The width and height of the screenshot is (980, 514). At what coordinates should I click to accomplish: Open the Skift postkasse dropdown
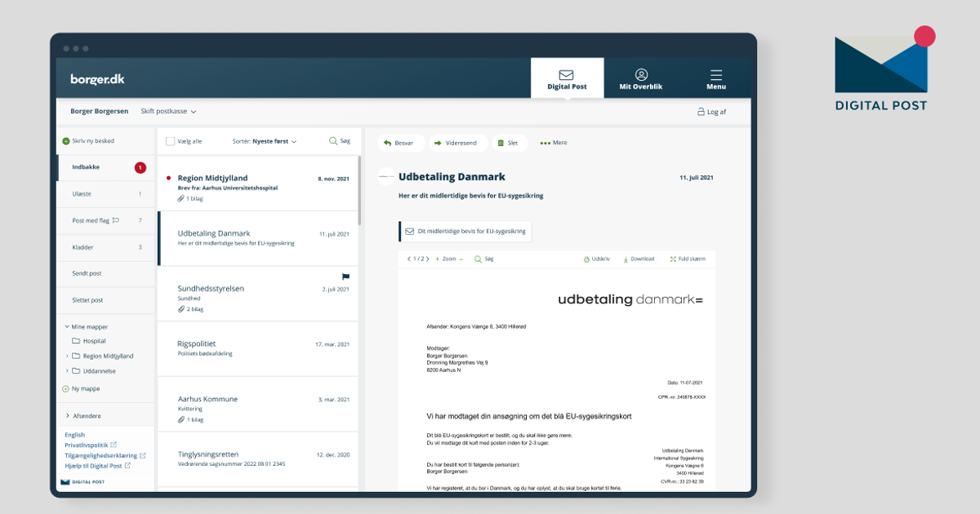pyautogui.click(x=168, y=112)
